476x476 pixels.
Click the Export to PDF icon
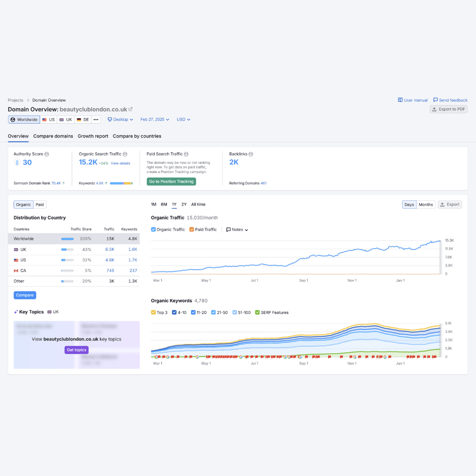[434, 109]
